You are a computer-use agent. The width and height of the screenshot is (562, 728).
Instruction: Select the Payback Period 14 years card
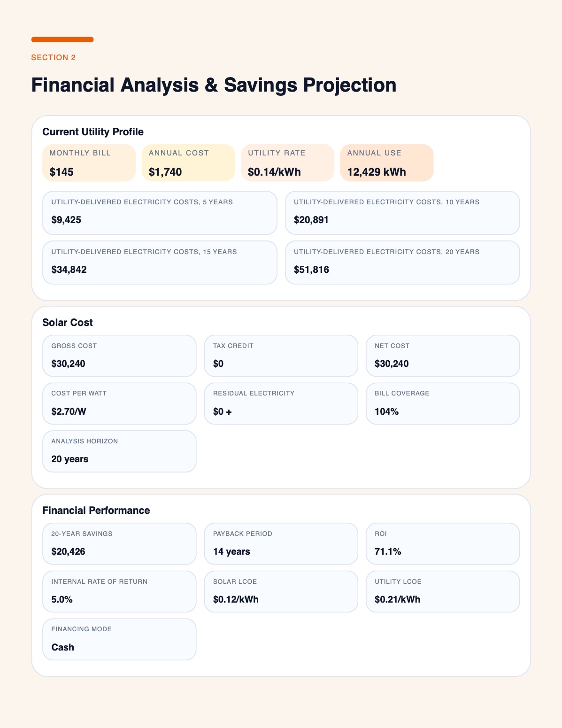(x=281, y=543)
